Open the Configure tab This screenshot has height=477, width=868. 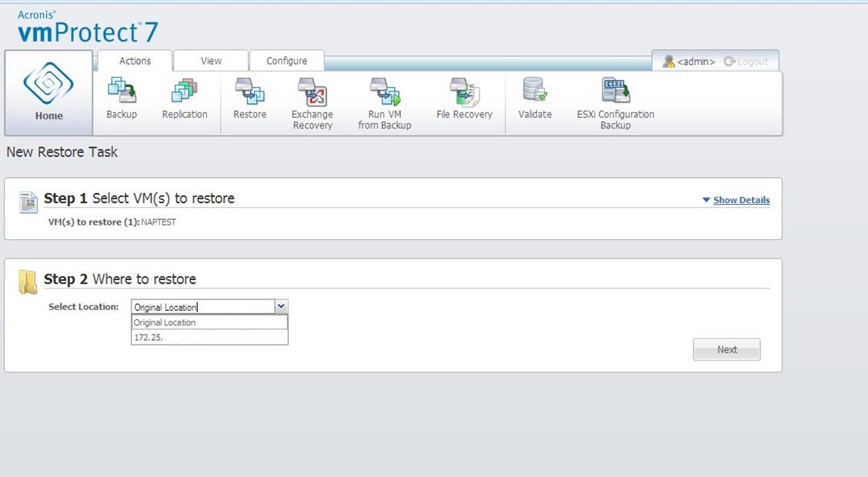[x=287, y=61]
